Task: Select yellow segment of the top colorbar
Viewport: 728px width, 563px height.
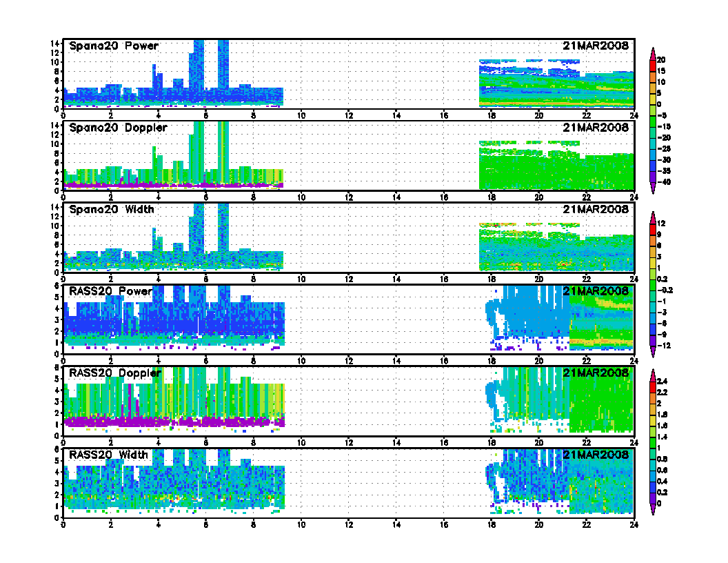Action: point(653,99)
